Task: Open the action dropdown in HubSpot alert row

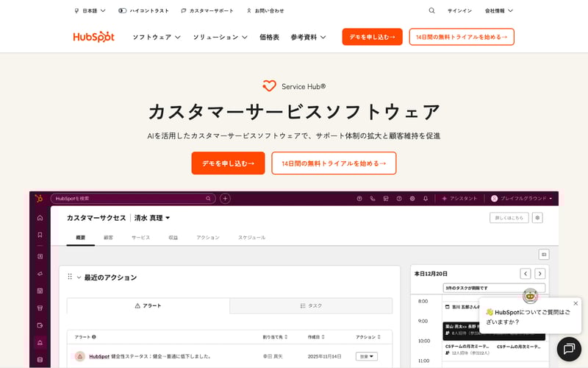Action: tap(366, 356)
